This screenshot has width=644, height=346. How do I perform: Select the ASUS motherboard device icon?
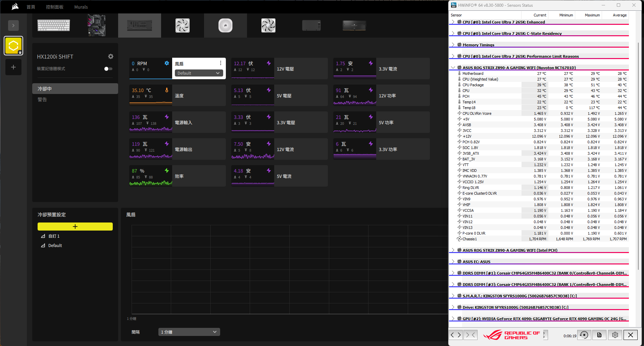[97, 26]
